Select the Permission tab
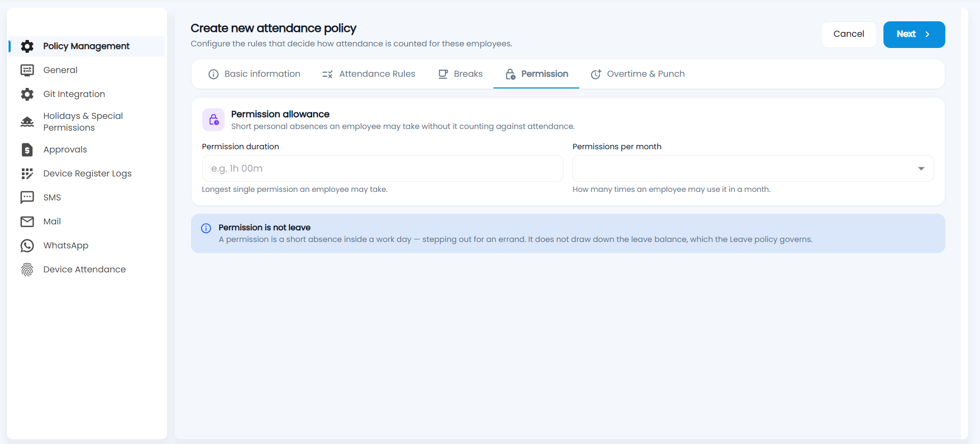The height and width of the screenshot is (444, 980). [x=536, y=74]
